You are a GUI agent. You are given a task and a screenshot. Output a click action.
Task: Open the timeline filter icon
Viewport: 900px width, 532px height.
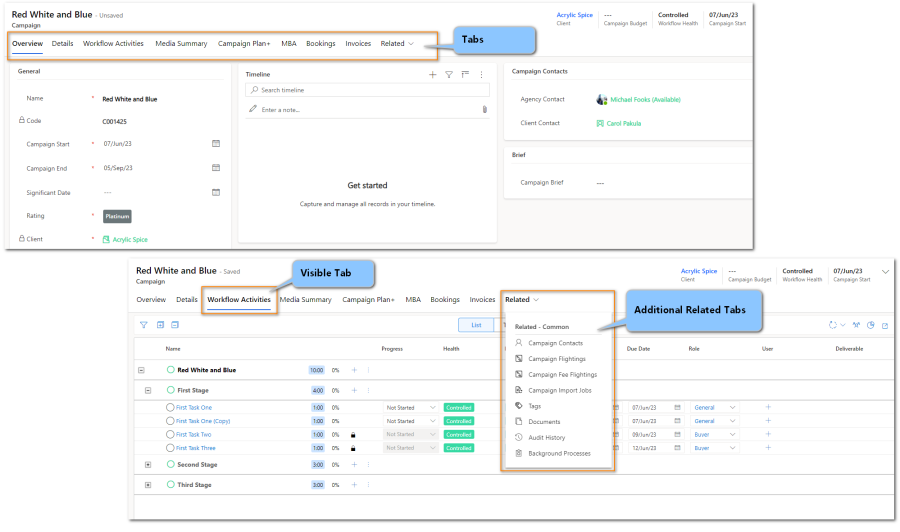449,75
